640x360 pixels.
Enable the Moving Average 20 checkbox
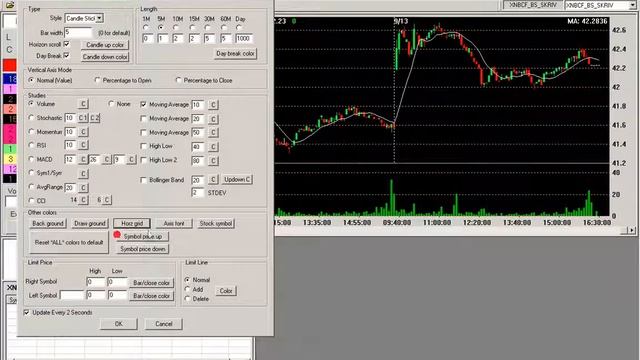(143, 118)
